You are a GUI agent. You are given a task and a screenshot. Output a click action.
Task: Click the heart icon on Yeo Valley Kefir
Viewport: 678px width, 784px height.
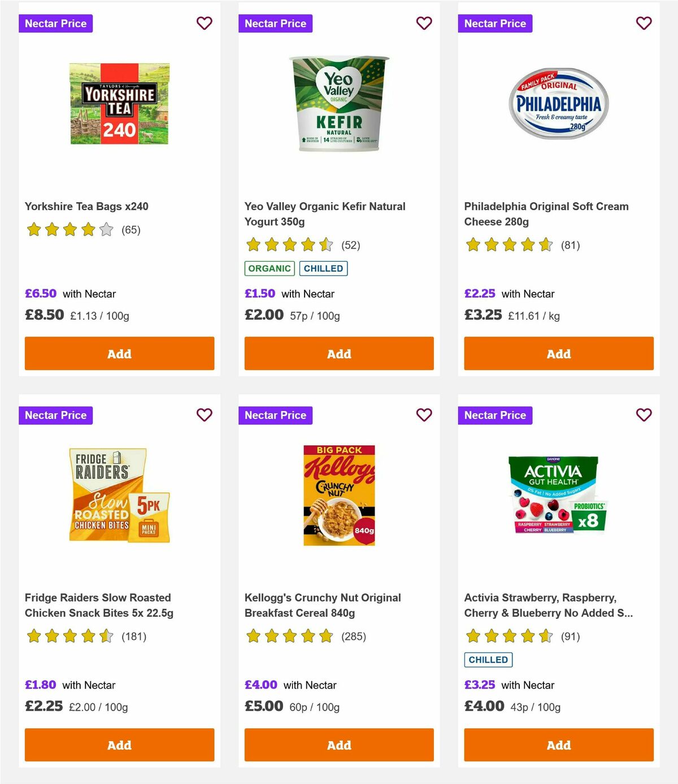pos(424,23)
